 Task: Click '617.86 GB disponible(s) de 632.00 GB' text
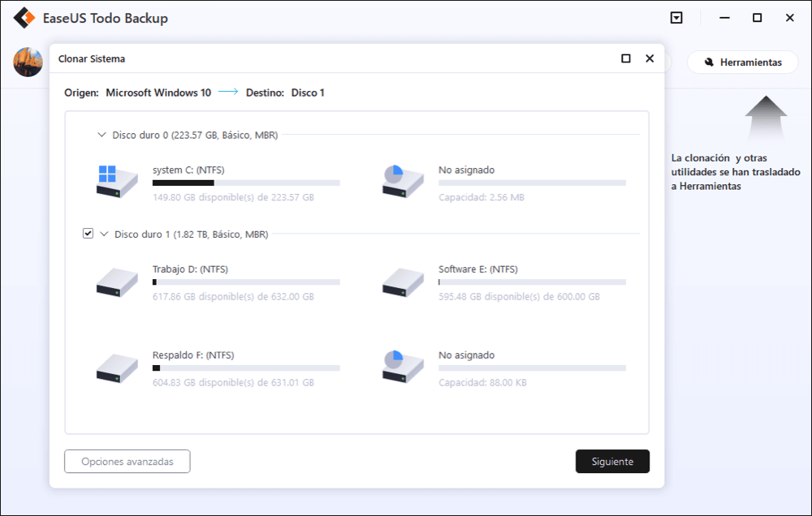[x=233, y=297]
